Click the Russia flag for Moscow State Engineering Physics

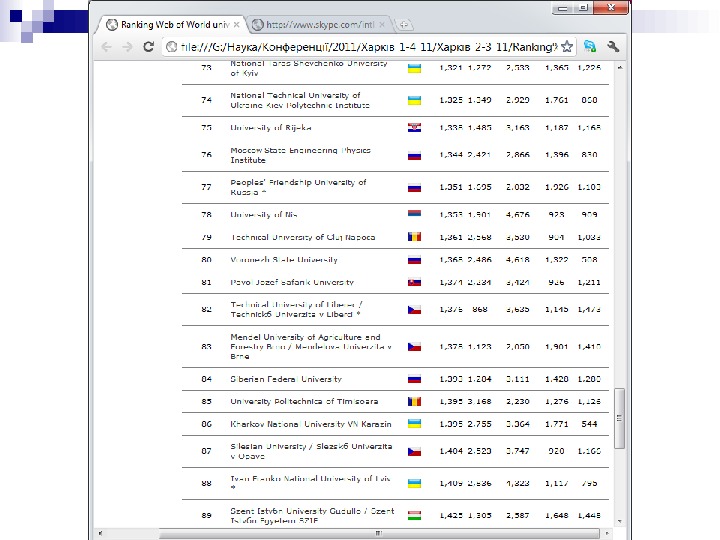(x=414, y=155)
